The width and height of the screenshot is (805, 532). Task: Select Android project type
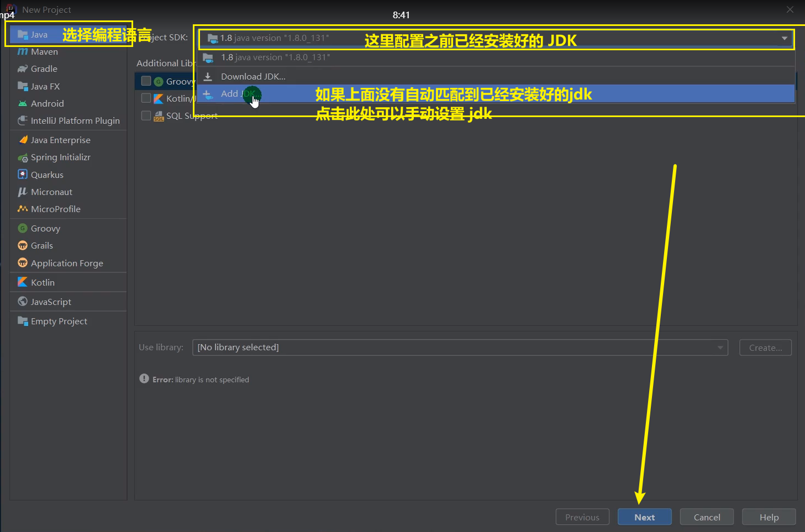tap(68, 103)
